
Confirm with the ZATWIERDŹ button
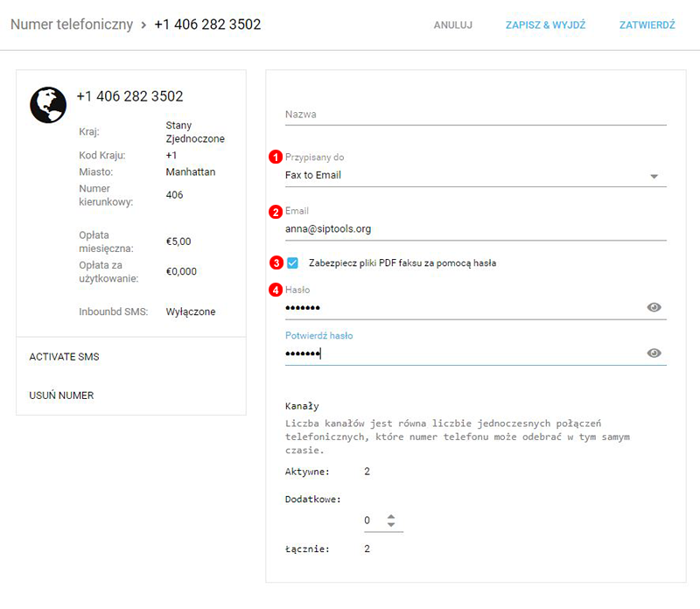(x=647, y=25)
